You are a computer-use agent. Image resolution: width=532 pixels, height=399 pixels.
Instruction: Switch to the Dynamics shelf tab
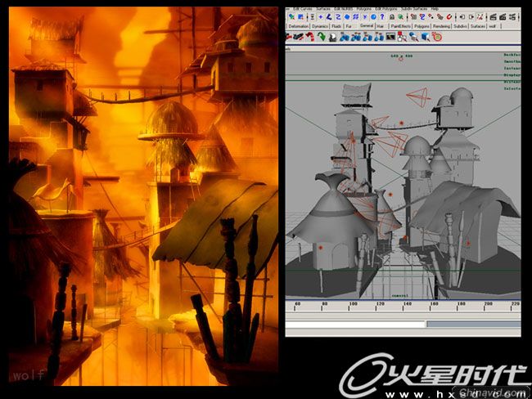tap(320, 26)
